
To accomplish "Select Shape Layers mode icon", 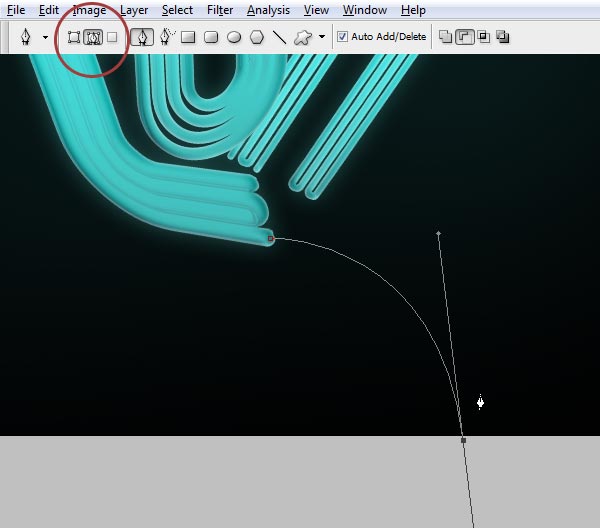I will 74,37.
